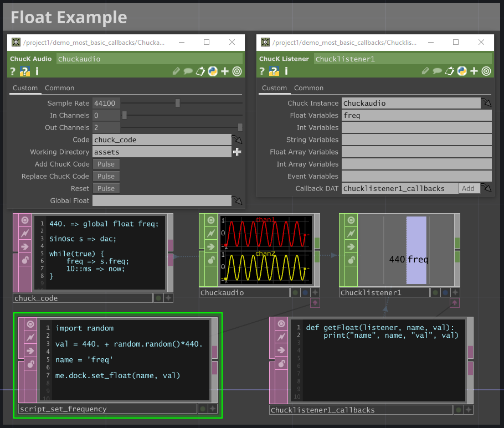Open Python help in ChucK Audio window
504x428 pixels.
point(24,71)
